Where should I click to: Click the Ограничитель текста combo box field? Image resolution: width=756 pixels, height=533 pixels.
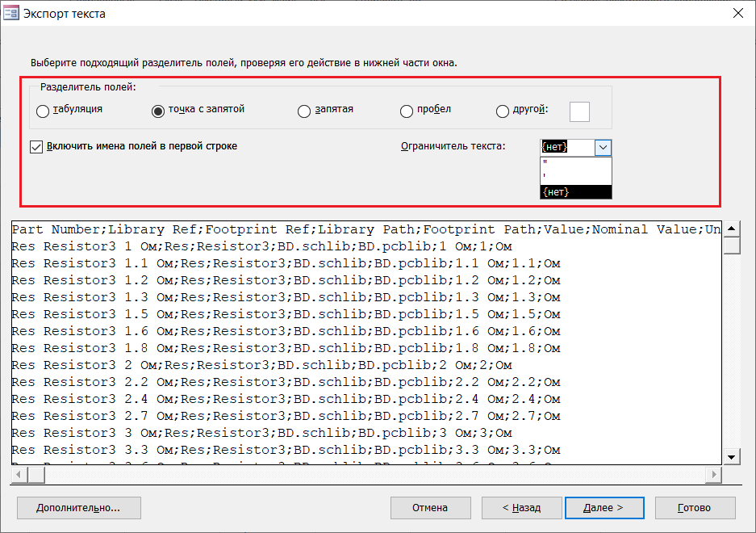coord(567,147)
